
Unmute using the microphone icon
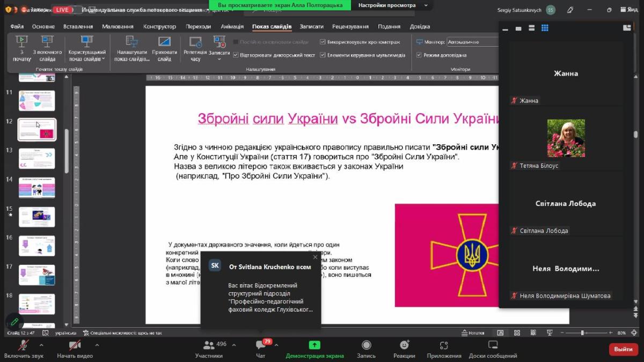point(23,345)
